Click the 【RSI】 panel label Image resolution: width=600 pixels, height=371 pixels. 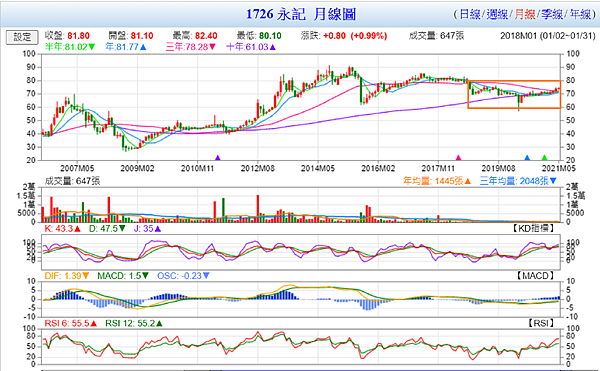point(541,324)
